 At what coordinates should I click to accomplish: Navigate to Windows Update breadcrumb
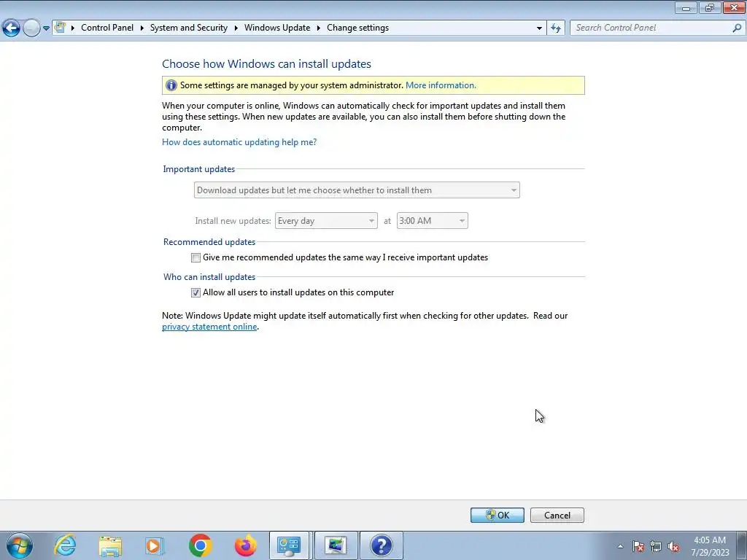point(277,28)
